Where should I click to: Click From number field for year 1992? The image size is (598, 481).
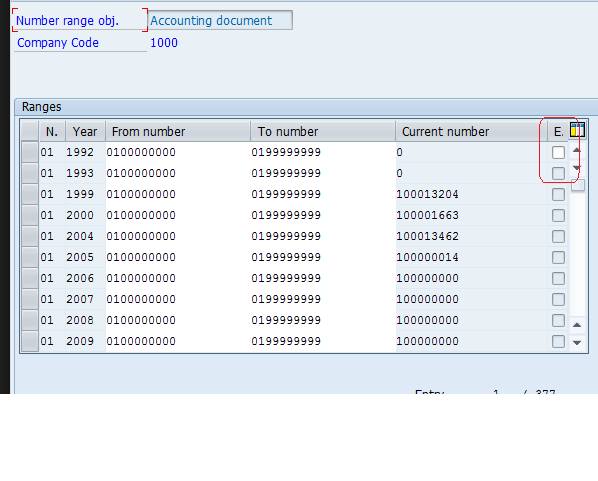click(178, 152)
